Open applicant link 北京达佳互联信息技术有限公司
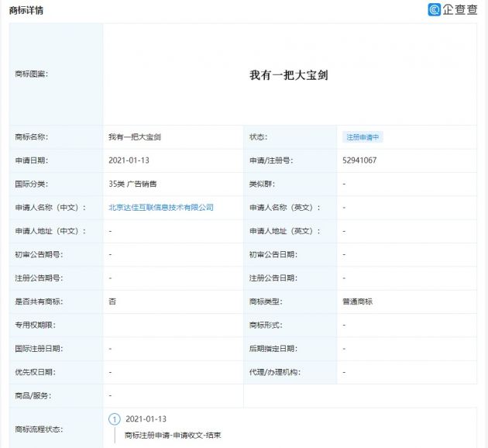Image resolution: width=488 pixels, height=448 pixels. tap(160, 208)
